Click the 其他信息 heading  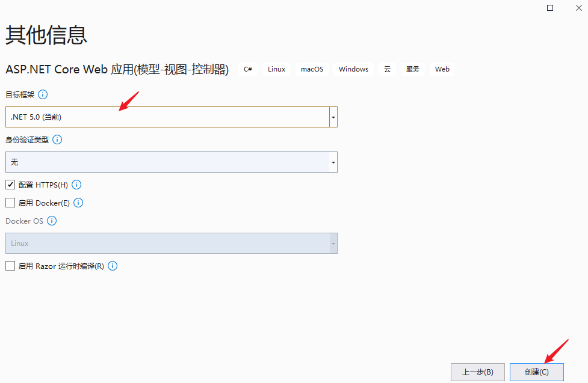click(x=46, y=35)
